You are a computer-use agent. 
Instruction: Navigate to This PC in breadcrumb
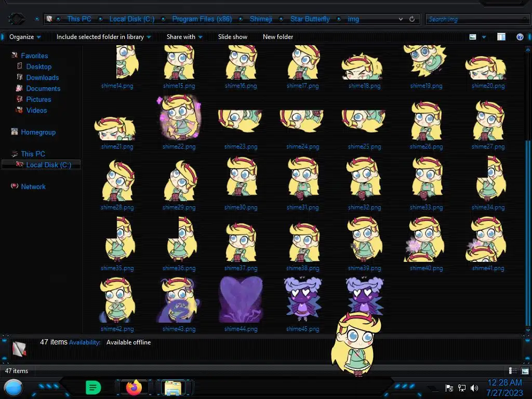(79, 19)
